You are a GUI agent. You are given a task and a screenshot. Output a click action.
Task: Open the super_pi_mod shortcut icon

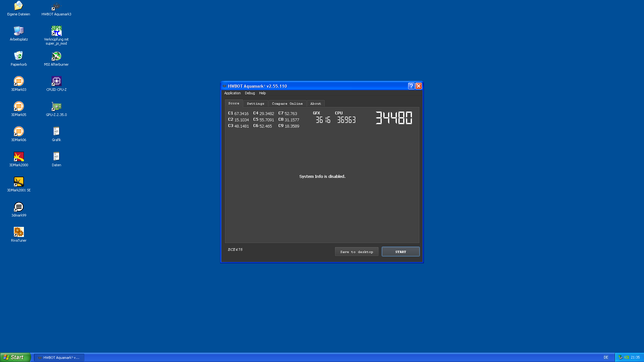point(56,35)
